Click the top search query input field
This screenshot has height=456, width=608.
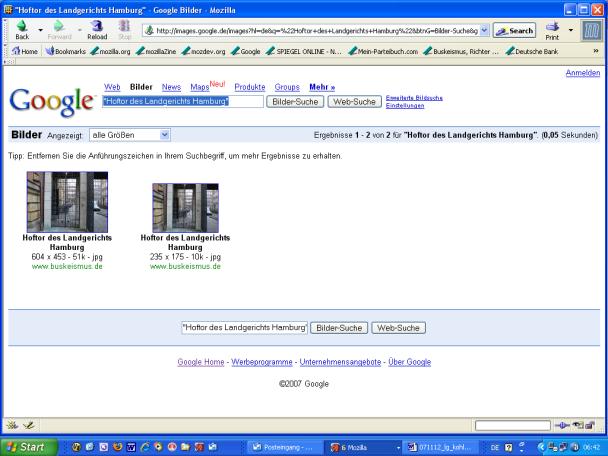pos(183,102)
